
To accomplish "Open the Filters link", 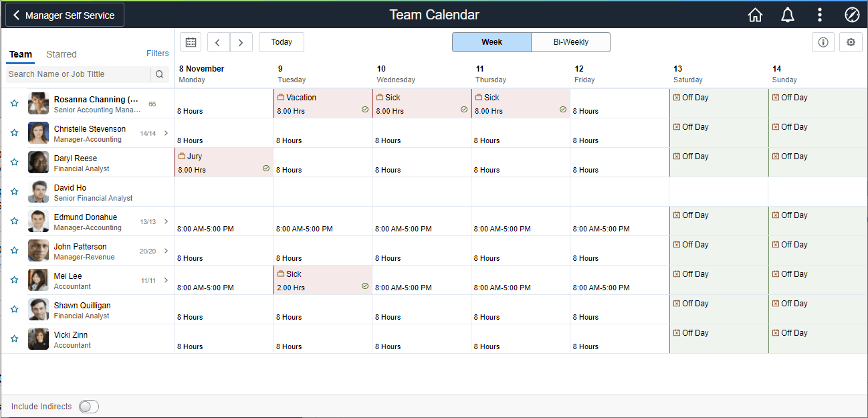I will click(157, 53).
